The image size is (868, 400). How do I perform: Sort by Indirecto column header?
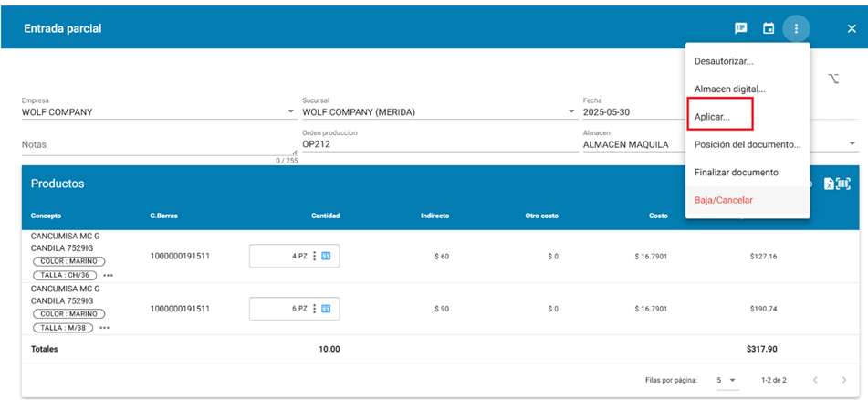[x=434, y=216]
